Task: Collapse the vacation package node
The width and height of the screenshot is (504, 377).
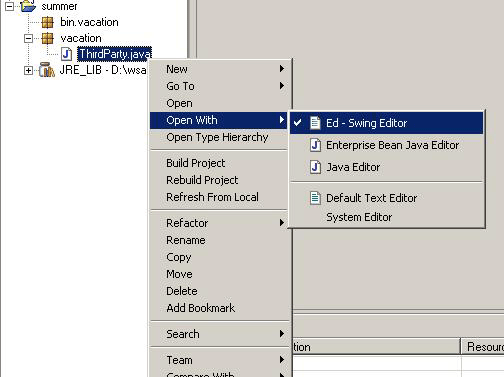Action: [x=28, y=39]
